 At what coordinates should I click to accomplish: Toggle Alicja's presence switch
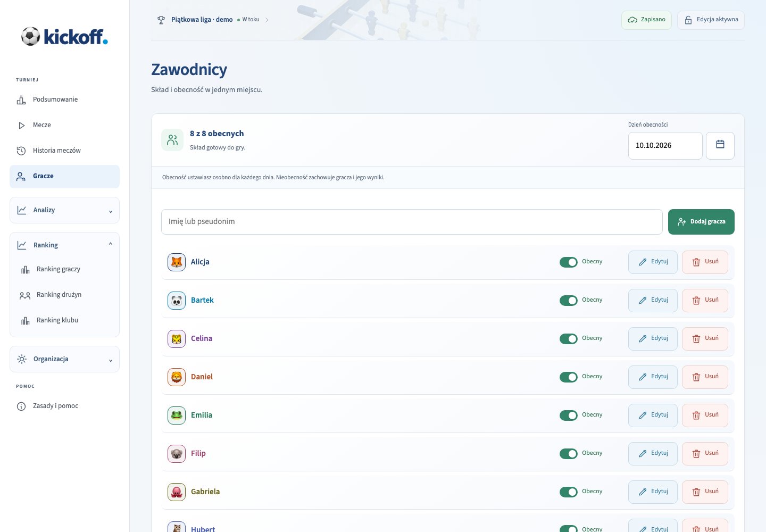[569, 262]
